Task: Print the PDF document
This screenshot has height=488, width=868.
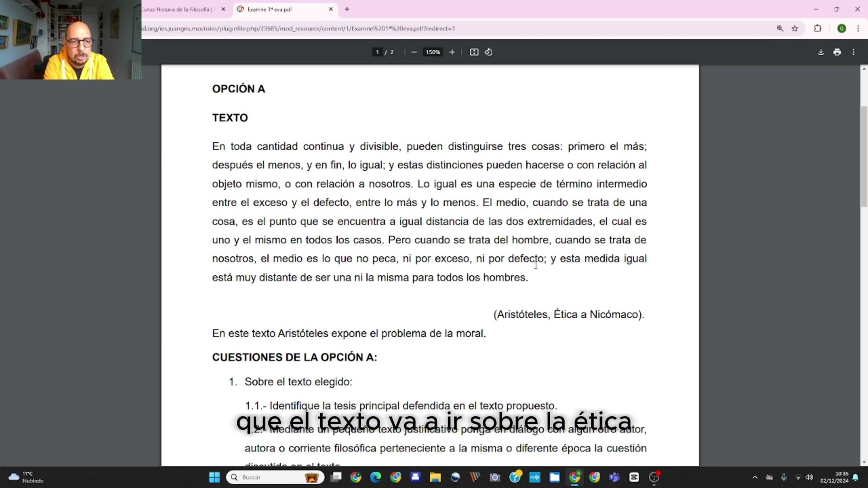Action: coord(837,52)
